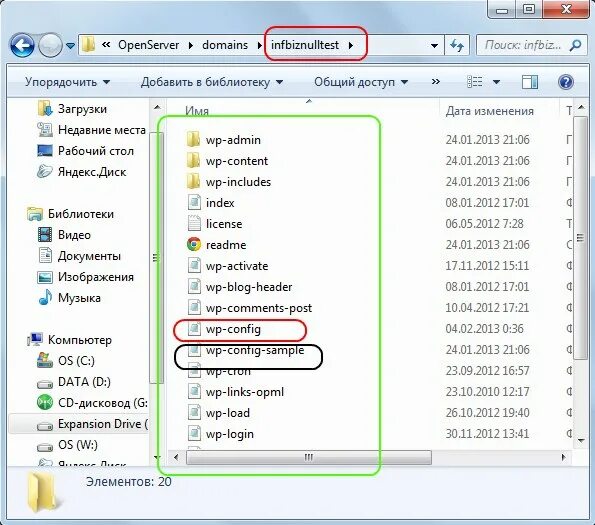Select Рабочий стол in navigation pane
595x525 pixels.
pos(96,151)
